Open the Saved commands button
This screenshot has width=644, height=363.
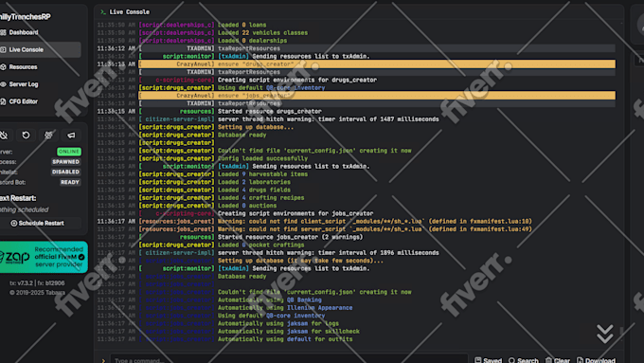pyautogui.click(x=488, y=360)
